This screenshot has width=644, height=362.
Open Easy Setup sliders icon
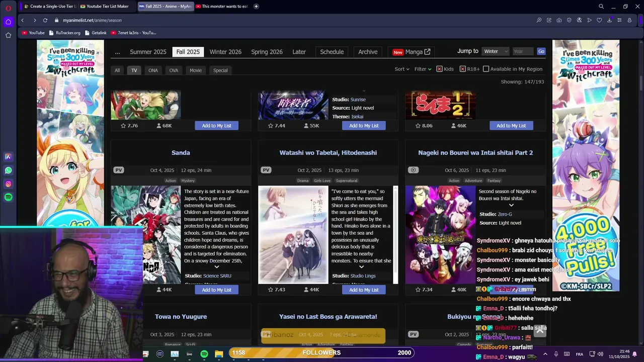point(619,20)
